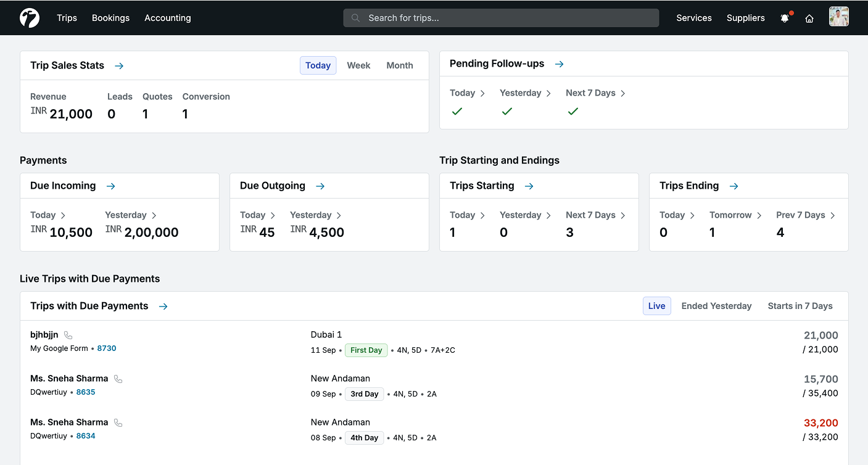The height and width of the screenshot is (465, 868).
Task: Click the arrow beside Trips Starting
Action: click(529, 186)
